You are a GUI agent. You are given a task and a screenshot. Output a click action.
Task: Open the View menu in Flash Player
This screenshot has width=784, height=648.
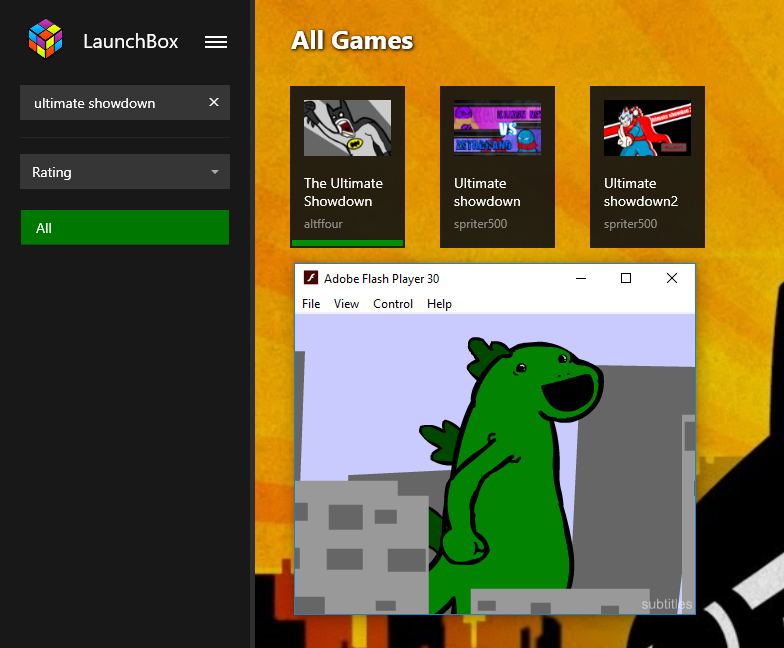pos(346,304)
